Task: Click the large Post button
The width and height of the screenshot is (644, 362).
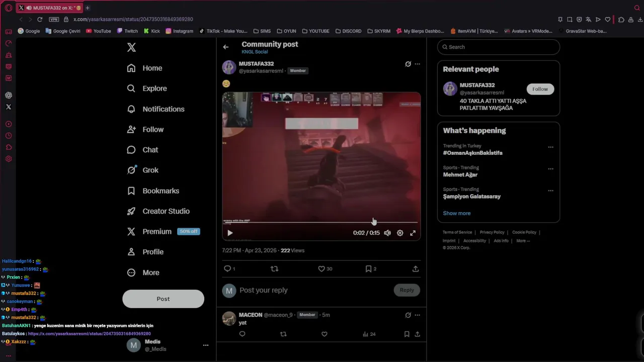Action: coord(163,299)
